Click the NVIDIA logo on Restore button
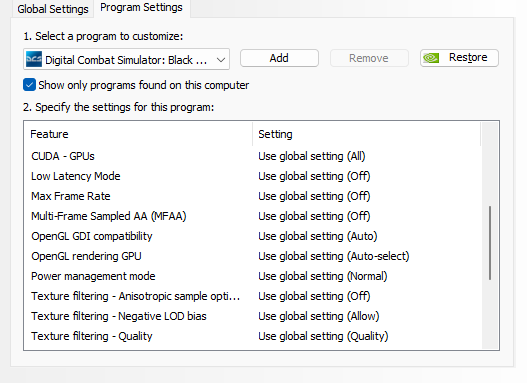The width and height of the screenshot is (527, 383). [x=431, y=58]
